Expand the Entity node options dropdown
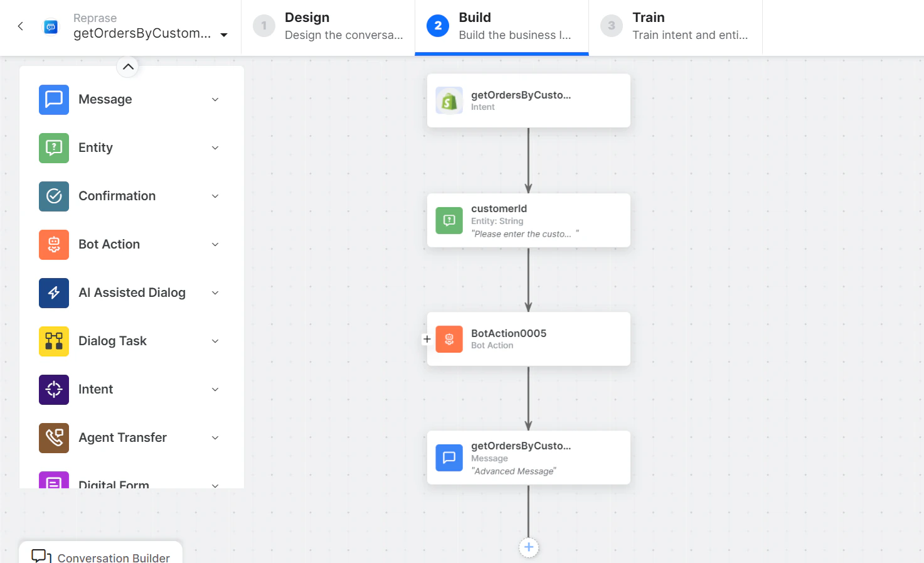The image size is (924, 563). tap(215, 148)
